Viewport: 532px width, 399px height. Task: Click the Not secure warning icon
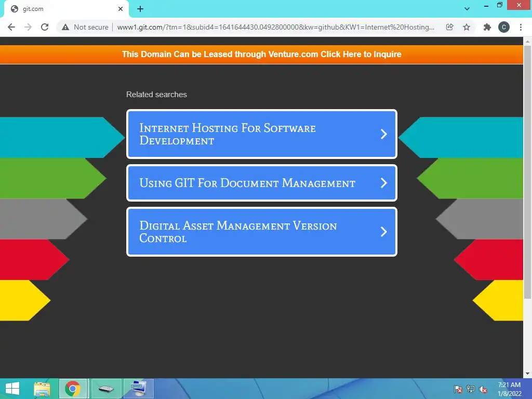[x=65, y=27]
